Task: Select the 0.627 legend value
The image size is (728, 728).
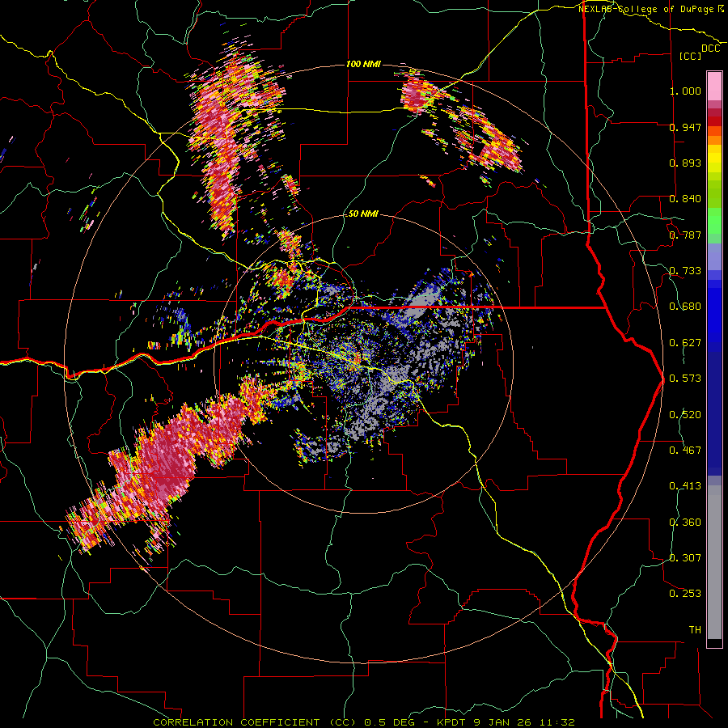Action: pyautogui.click(x=685, y=343)
